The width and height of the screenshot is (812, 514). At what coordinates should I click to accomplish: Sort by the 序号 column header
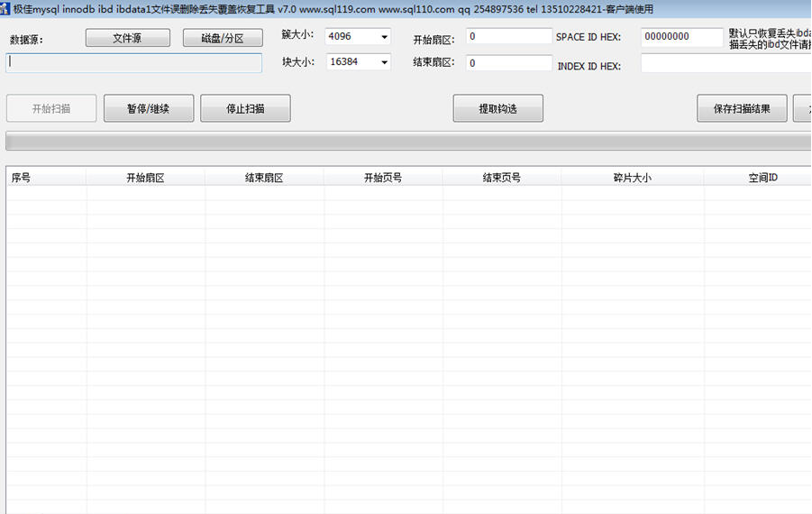click(46, 178)
